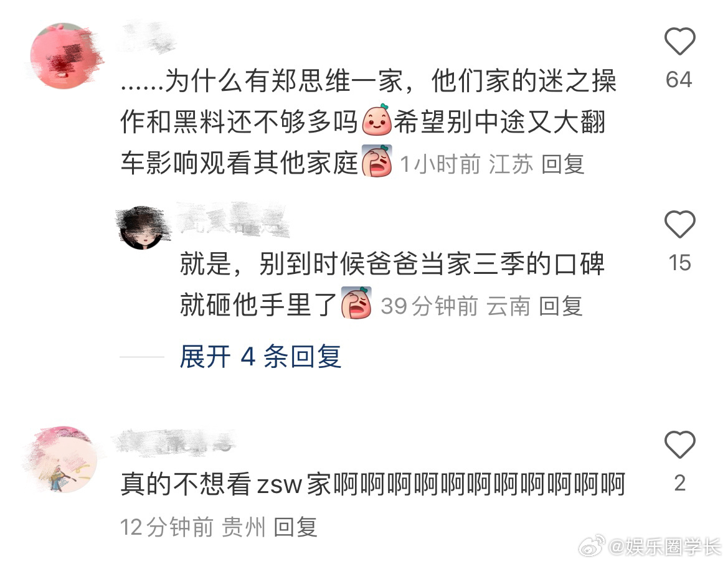728x564 pixels.
Task: Open the dark-haired avatar's profile
Action: [141, 228]
